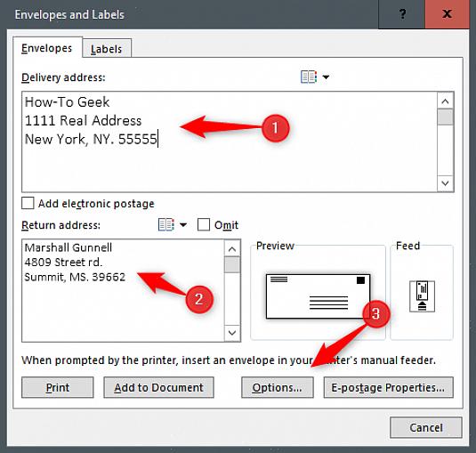The width and height of the screenshot is (476, 453).
Task: Open the Options... dialog button
Action: click(278, 387)
